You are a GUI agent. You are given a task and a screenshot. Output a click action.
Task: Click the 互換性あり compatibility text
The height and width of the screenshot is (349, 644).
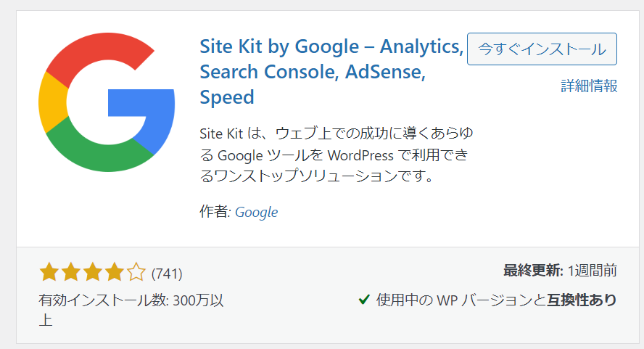click(582, 300)
